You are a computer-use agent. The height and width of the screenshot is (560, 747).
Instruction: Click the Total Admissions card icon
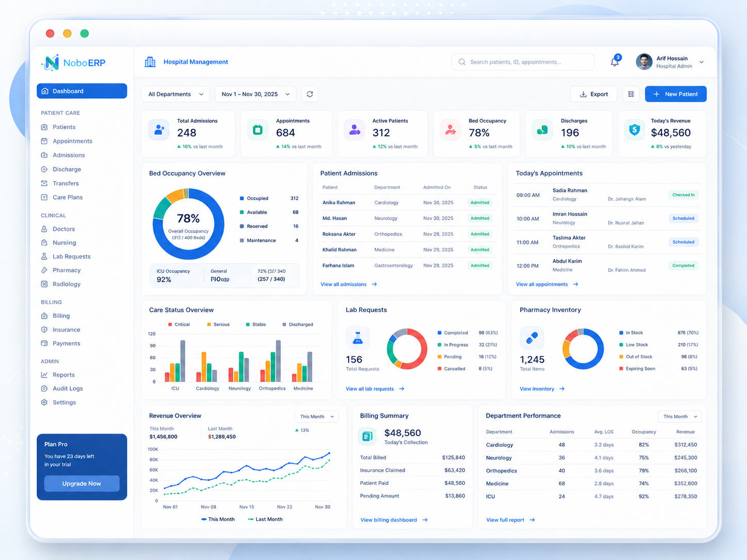pos(159,130)
